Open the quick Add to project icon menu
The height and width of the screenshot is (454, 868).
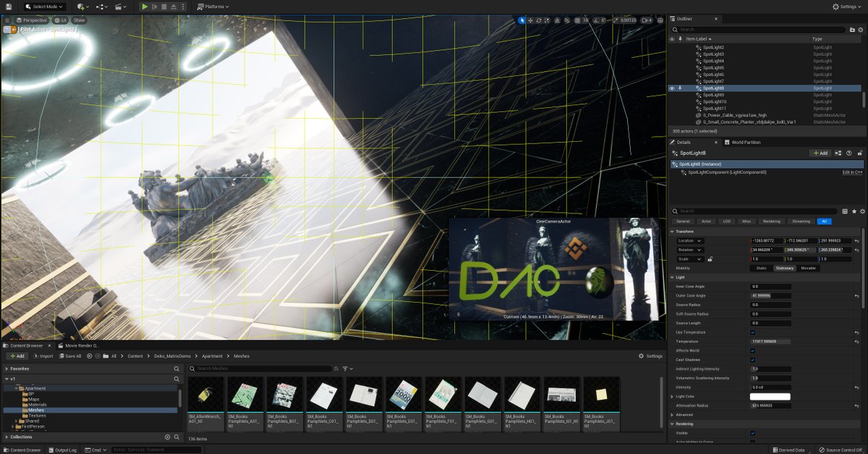click(82, 7)
